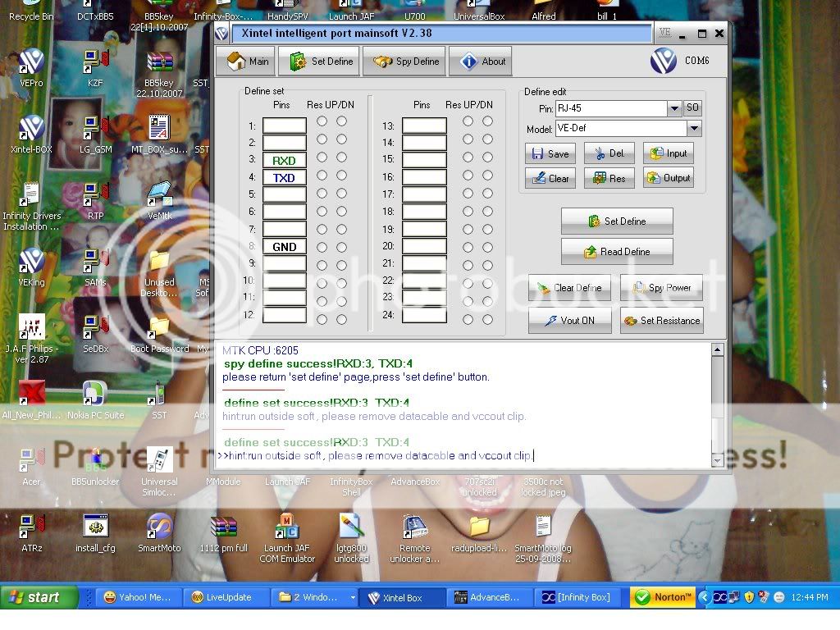Select first Res UP/DN radio for pin 13
The image size is (840, 630).
(468, 121)
